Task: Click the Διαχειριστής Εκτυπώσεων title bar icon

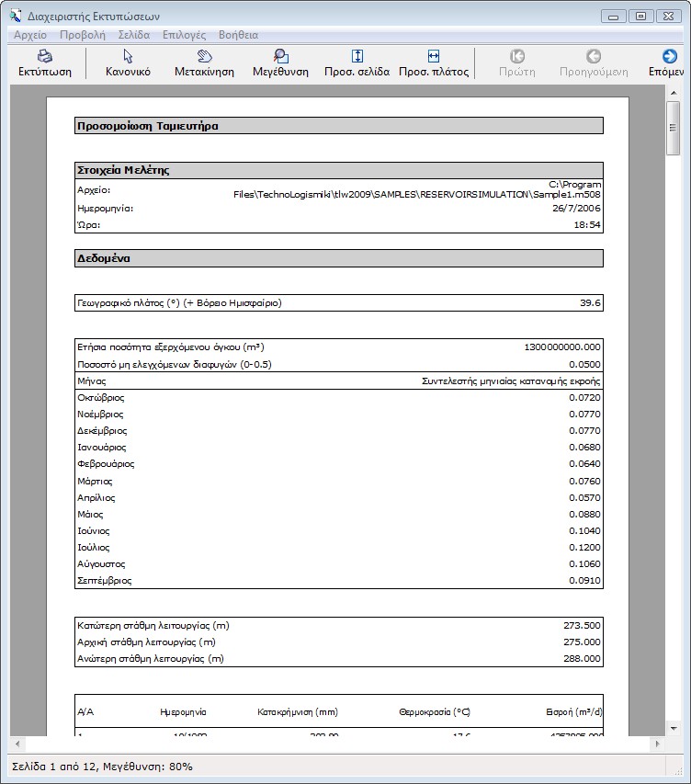Action: click(x=15, y=15)
